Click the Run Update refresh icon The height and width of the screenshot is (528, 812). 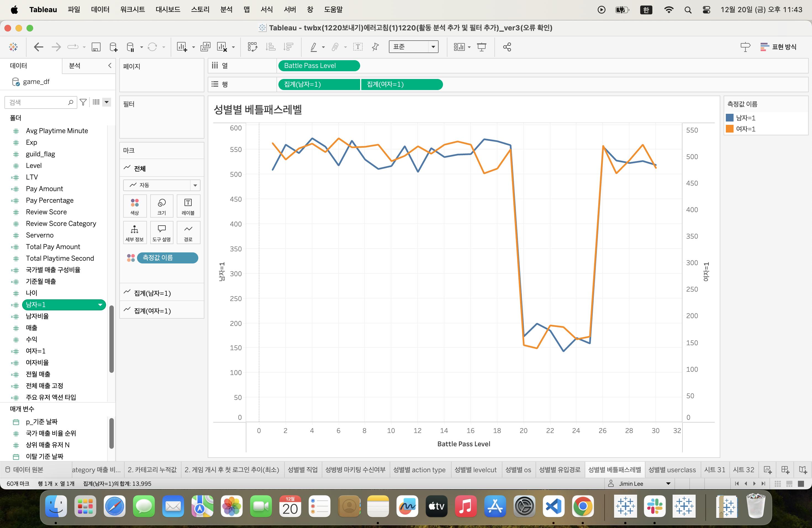pos(152,47)
